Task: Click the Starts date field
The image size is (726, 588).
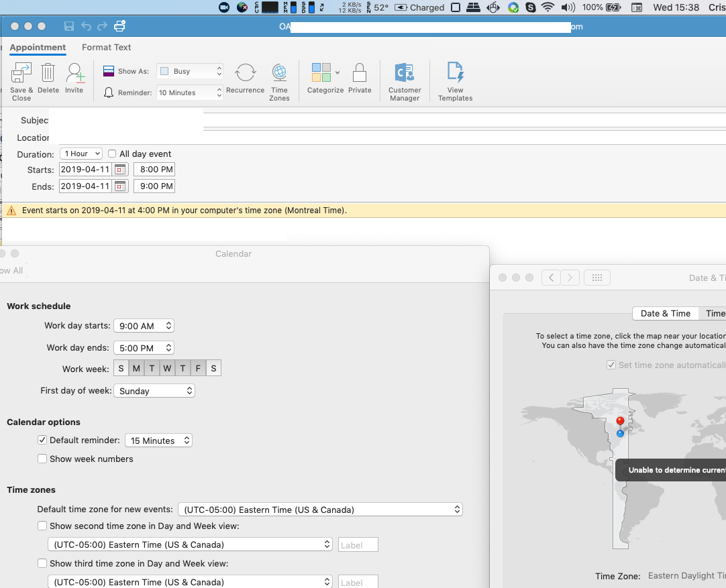Action: click(x=86, y=170)
